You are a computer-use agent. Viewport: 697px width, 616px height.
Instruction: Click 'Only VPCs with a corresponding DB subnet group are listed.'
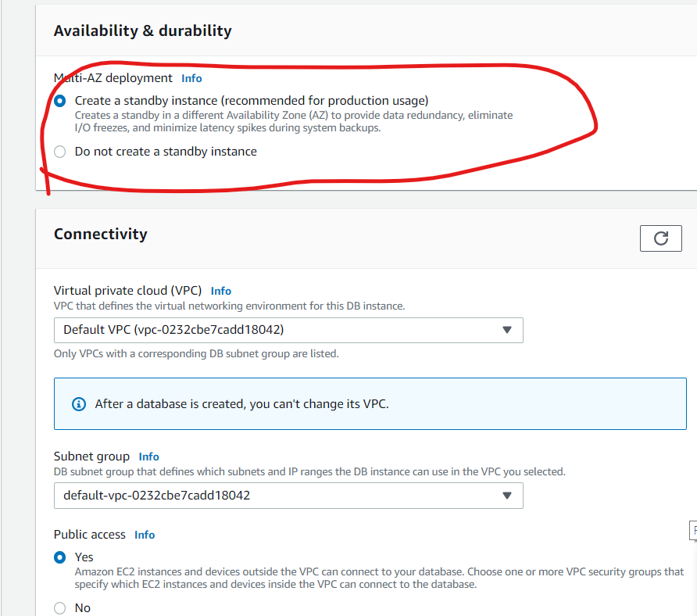click(x=196, y=353)
